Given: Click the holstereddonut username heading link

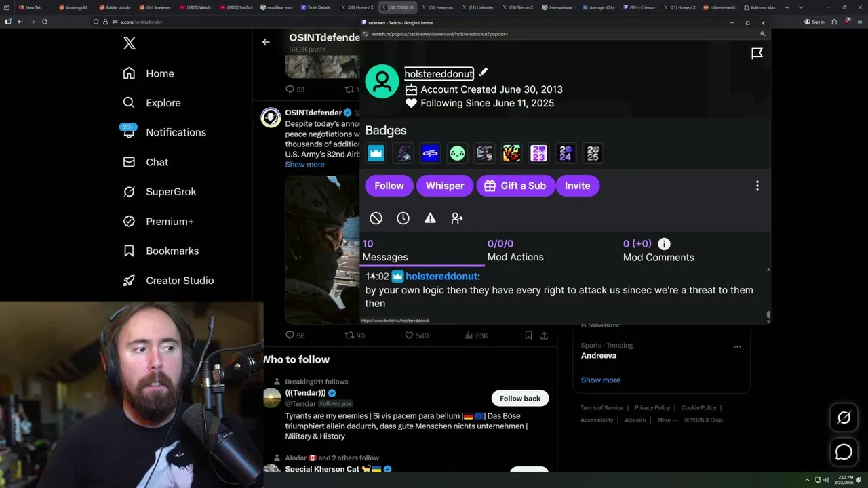Looking at the screenshot, I should tap(439, 73).
